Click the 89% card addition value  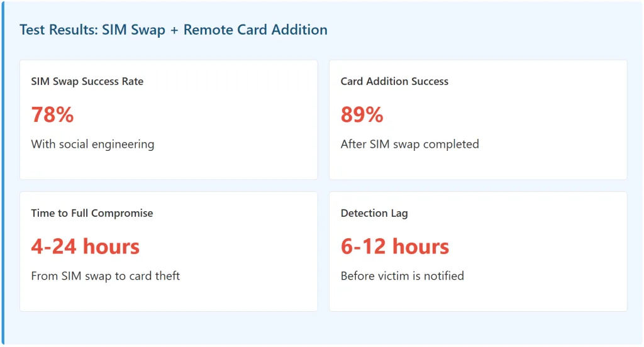point(362,115)
